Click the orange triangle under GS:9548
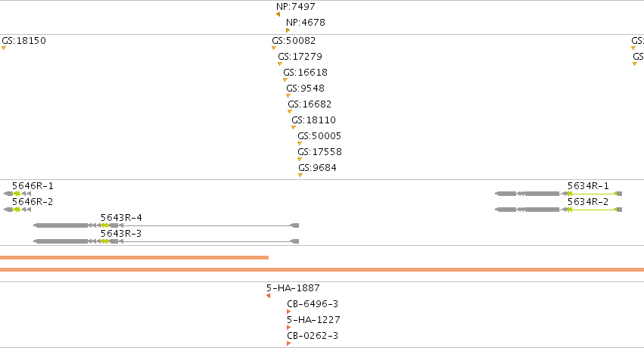This screenshot has width=644, height=348. click(x=288, y=95)
